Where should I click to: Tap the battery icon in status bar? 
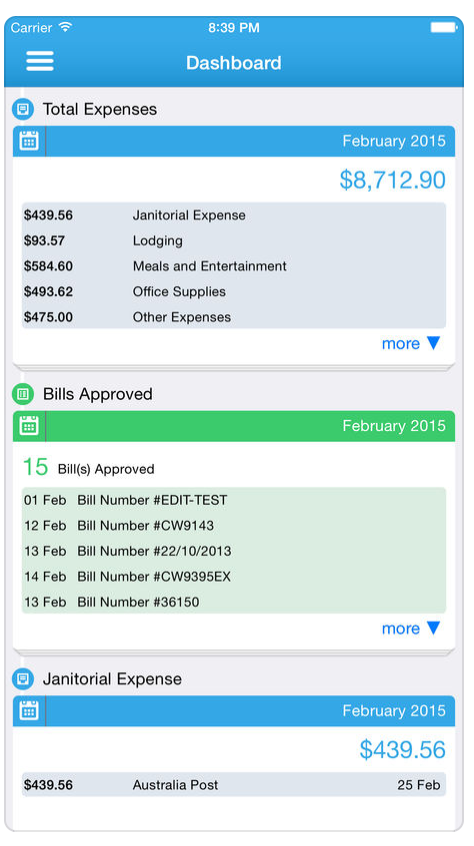(443, 27)
